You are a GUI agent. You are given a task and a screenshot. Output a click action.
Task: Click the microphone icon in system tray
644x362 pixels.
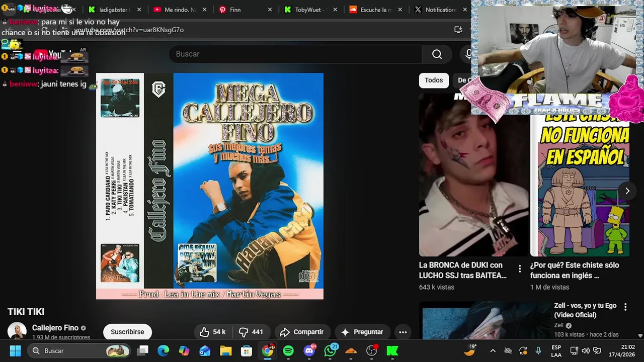(x=538, y=350)
